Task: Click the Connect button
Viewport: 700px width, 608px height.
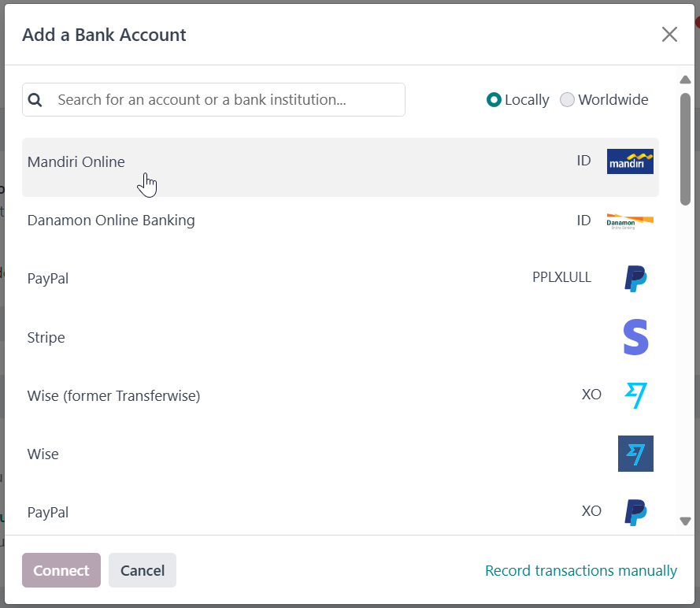Action: point(61,570)
